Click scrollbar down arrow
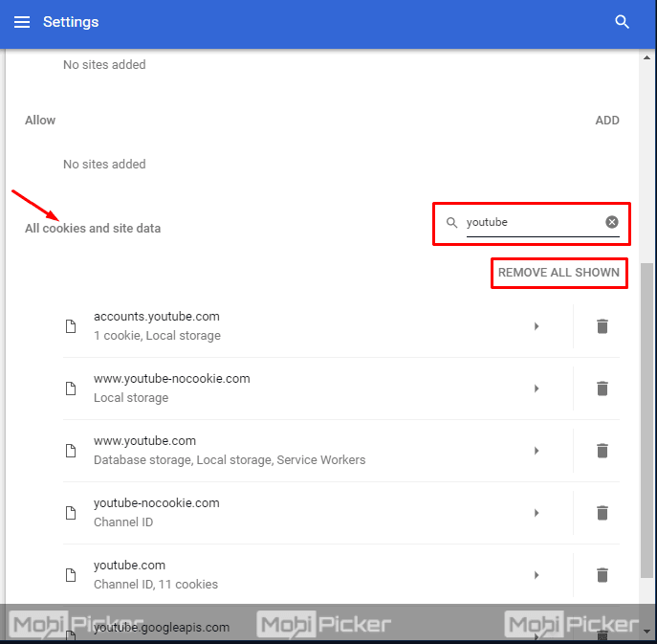The height and width of the screenshot is (644, 657). [646, 631]
